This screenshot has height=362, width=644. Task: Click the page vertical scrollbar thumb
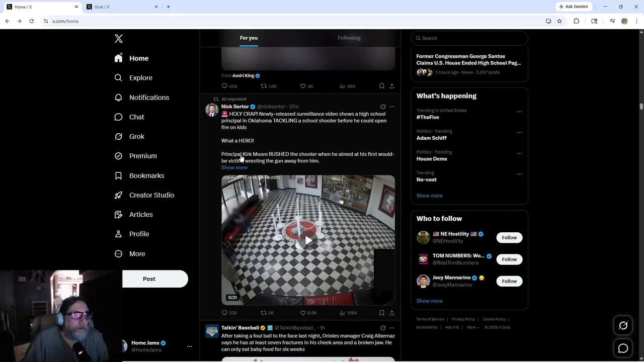coord(641,107)
